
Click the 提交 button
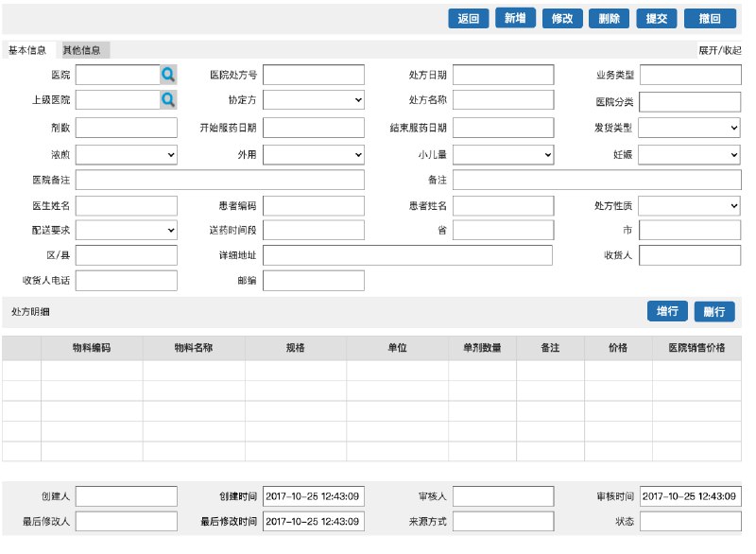657,19
